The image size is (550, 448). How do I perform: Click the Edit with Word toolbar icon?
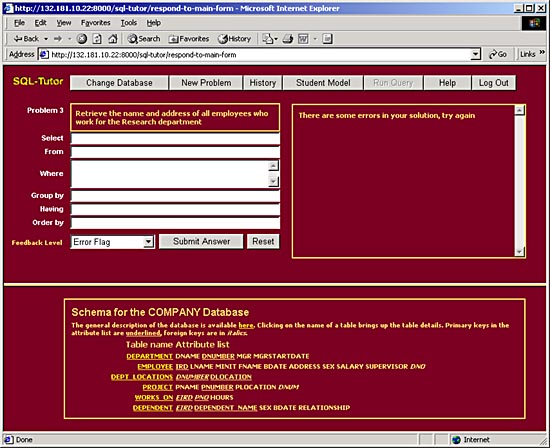[x=303, y=39]
